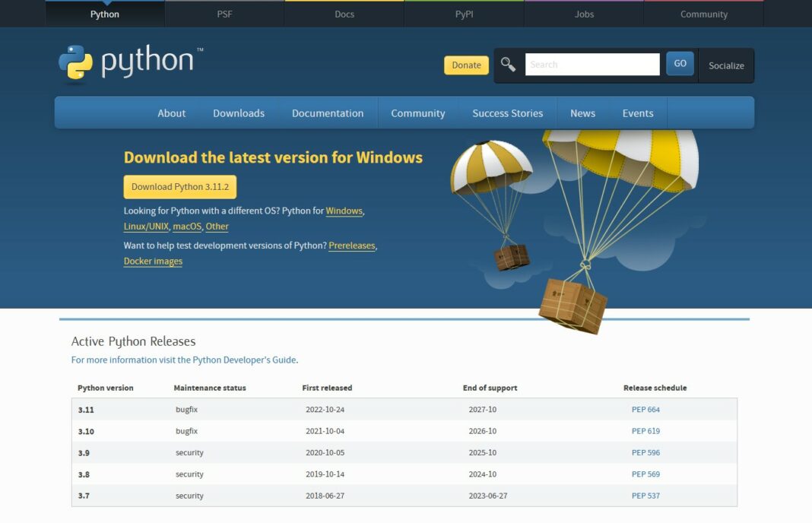Open the PSF section

[224, 13]
